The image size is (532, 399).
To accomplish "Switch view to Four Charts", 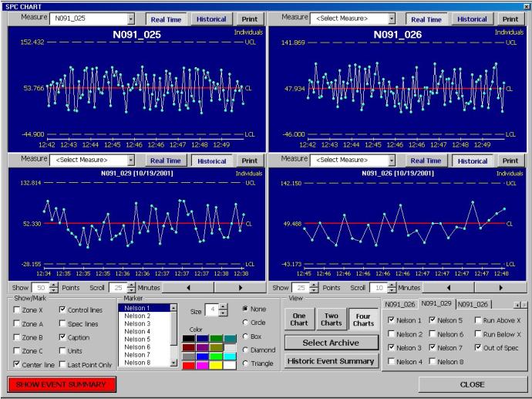I will 363,320.
